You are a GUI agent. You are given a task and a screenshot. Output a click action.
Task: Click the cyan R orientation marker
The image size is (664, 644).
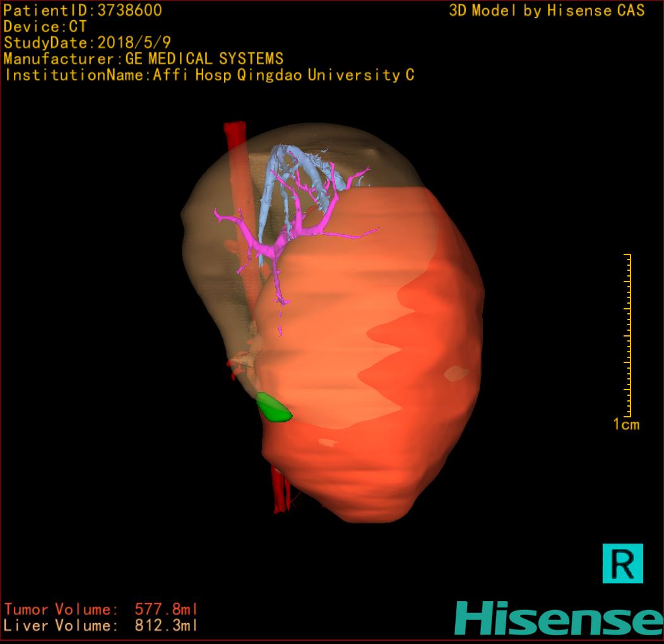pos(622,563)
